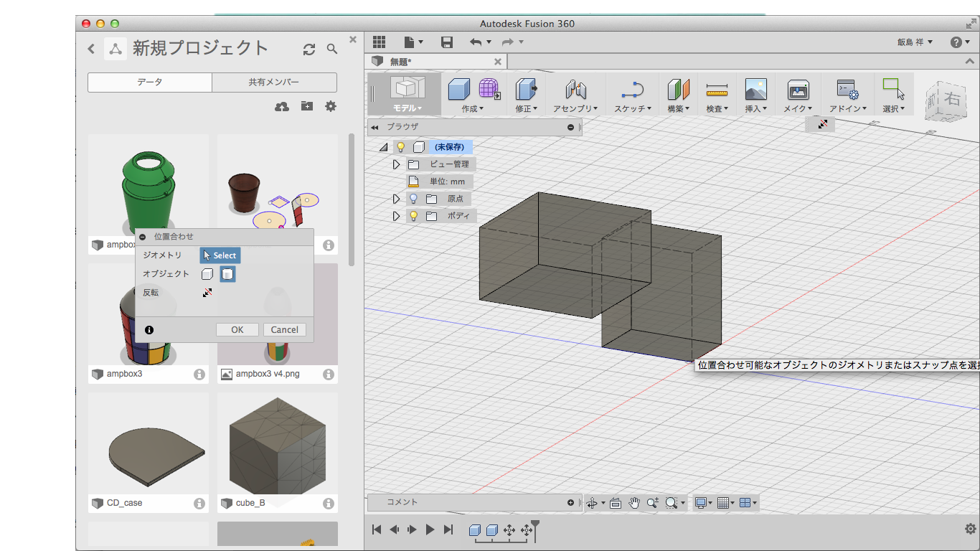Open the モデル workspace dropdown
This screenshot has height=551, width=980.
click(407, 109)
